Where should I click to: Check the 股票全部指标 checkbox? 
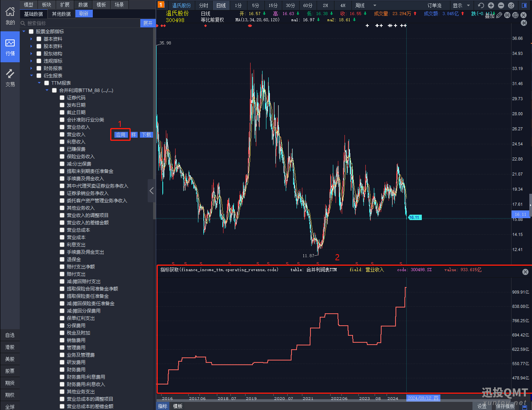pos(31,31)
